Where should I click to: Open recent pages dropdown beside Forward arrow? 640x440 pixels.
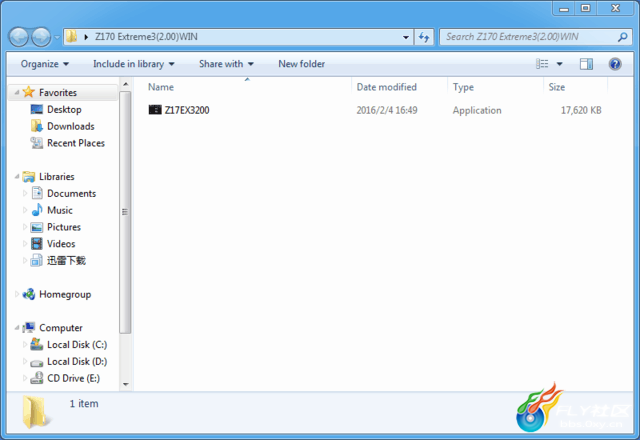57,37
